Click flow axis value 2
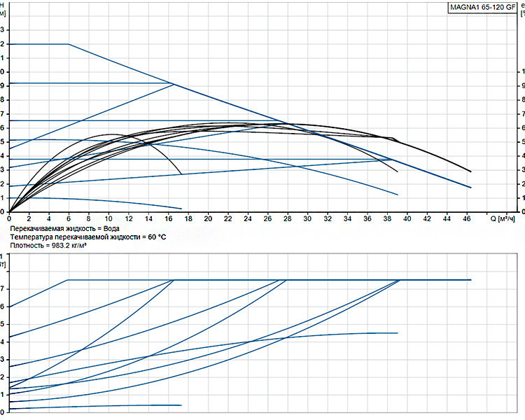 tap(29, 218)
